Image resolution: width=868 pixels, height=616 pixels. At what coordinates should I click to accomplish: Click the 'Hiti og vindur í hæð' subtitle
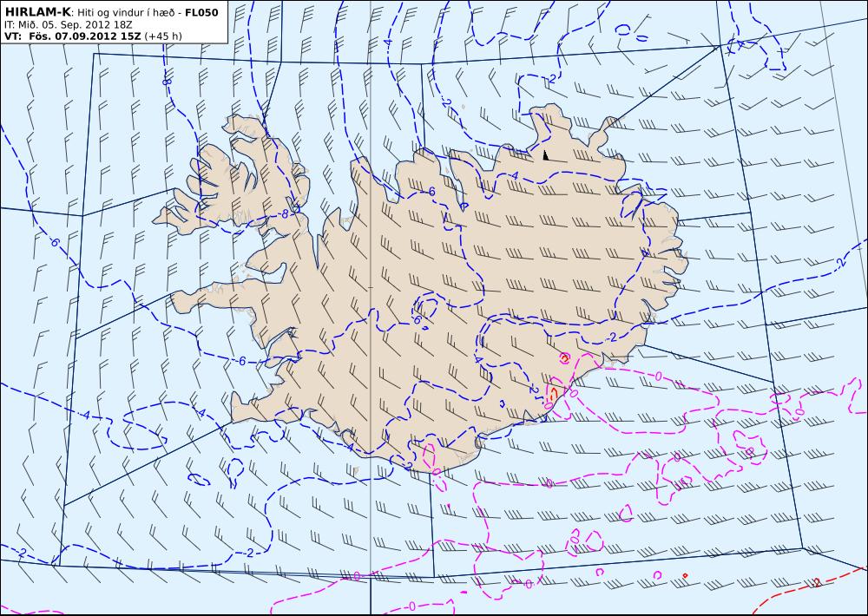127,13
